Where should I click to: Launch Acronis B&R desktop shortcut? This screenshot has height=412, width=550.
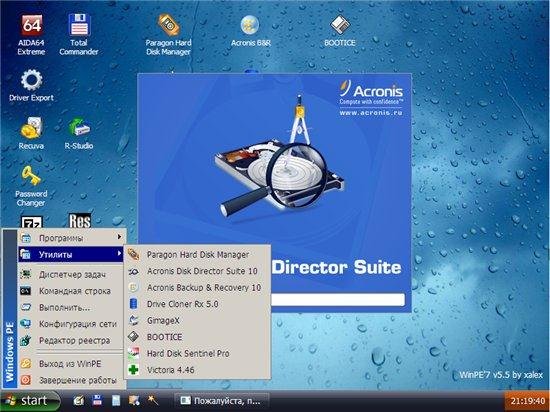tap(250, 32)
